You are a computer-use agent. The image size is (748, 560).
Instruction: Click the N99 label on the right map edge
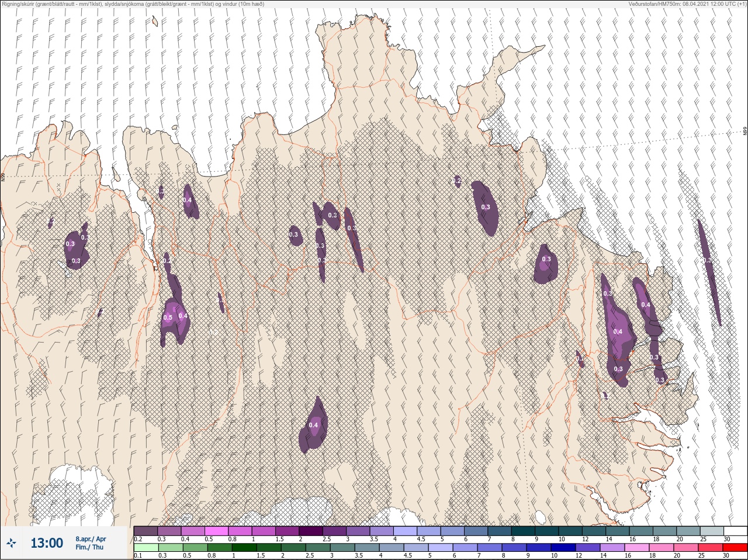pos(745,132)
